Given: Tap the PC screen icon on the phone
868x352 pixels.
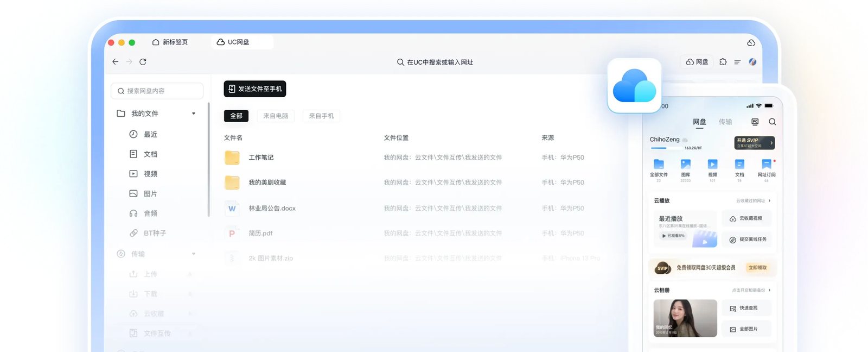Looking at the screenshot, I should (755, 122).
